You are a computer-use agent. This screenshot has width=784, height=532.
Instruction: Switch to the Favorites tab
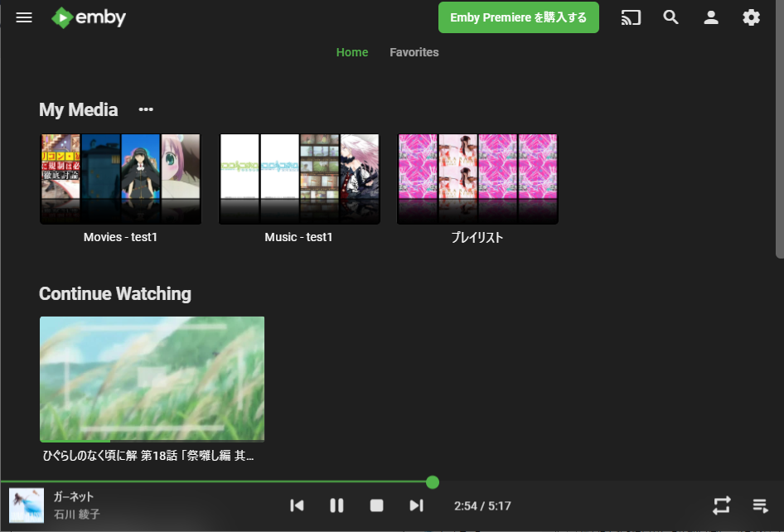[x=414, y=52]
